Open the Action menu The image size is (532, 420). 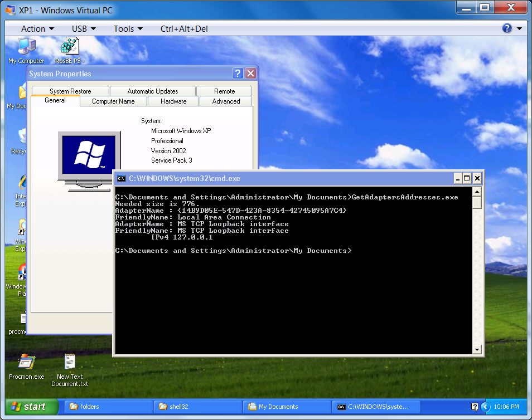(x=37, y=29)
